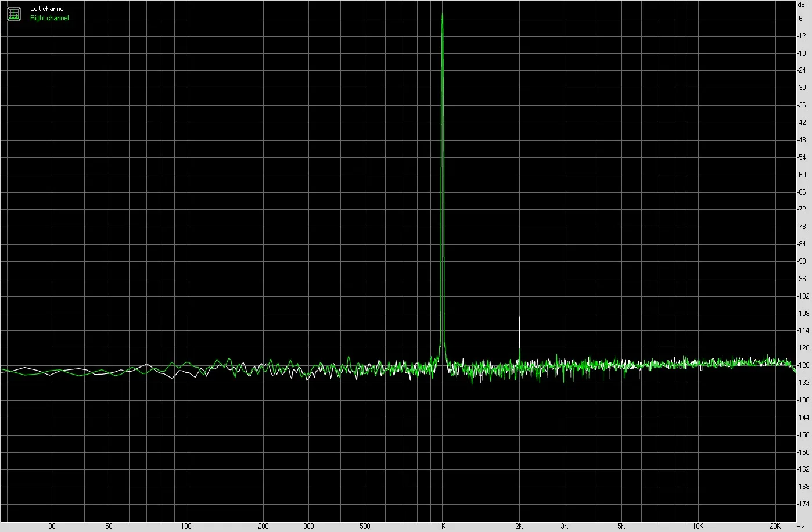Click the "30" frequency axis label
Image resolution: width=812 pixels, height=532 pixels.
coord(52,526)
